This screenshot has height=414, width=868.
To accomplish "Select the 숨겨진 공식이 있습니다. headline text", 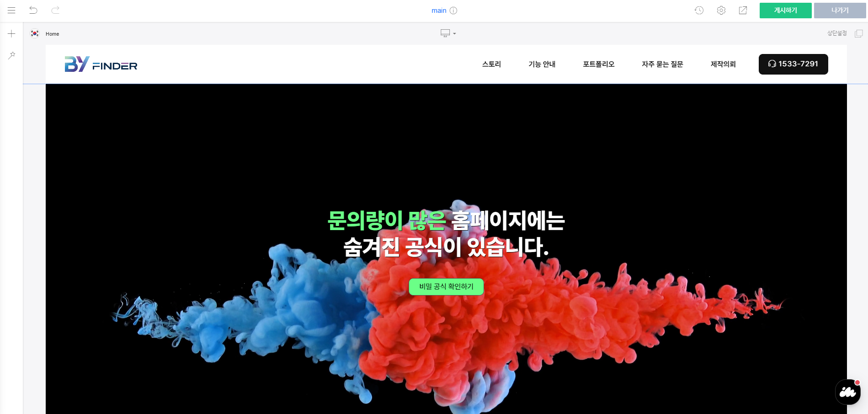I will pos(446,247).
